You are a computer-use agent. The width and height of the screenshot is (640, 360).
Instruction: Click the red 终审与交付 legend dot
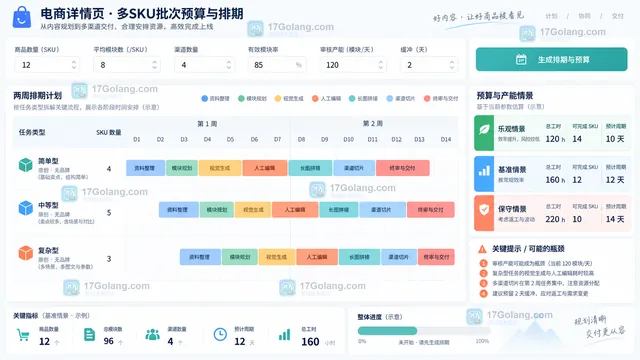[x=427, y=98]
